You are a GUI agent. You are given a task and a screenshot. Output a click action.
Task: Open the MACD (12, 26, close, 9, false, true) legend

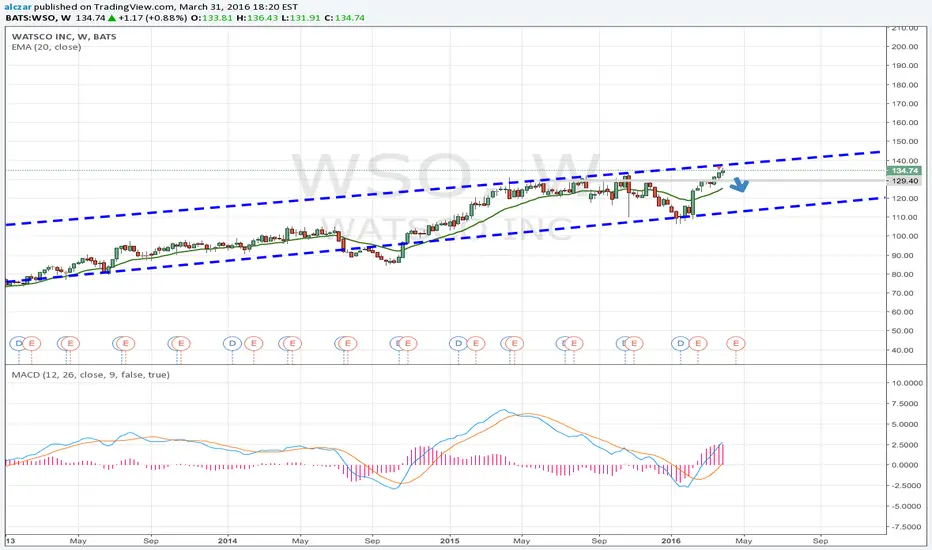[90, 375]
